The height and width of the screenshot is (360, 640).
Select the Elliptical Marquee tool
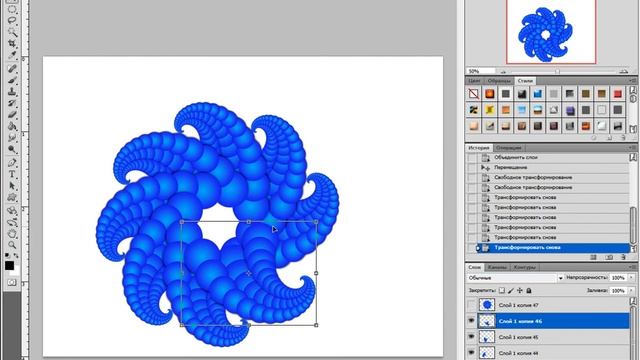click(12, 9)
